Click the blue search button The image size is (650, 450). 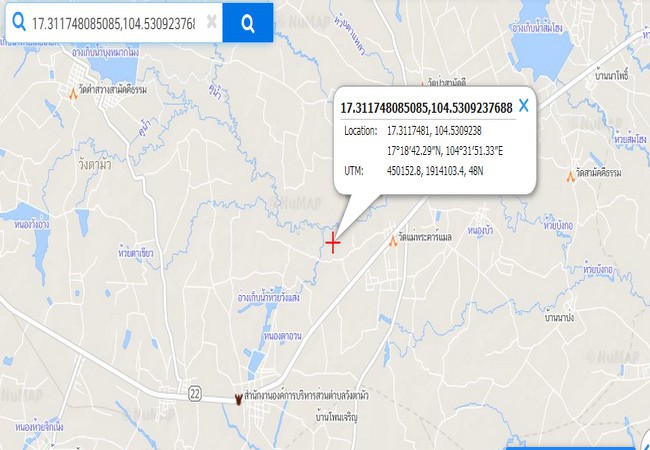tap(247, 22)
